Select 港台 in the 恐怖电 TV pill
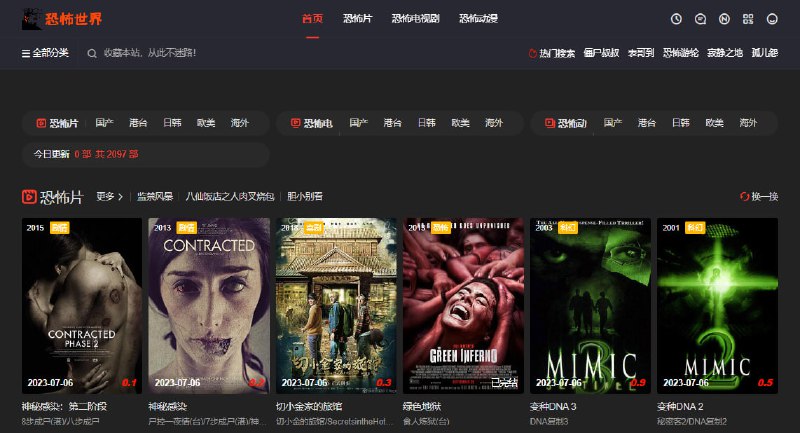Image resolution: width=800 pixels, height=433 pixels. coord(392,123)
